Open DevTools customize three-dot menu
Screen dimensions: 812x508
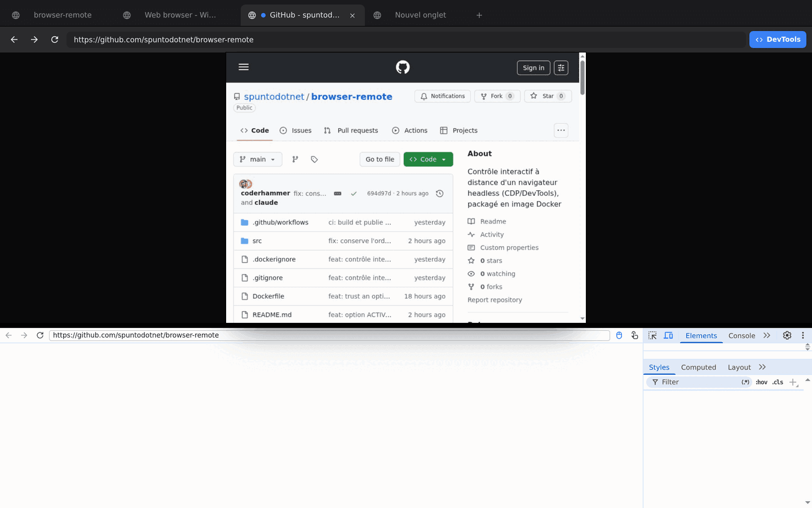pos(803,335)
